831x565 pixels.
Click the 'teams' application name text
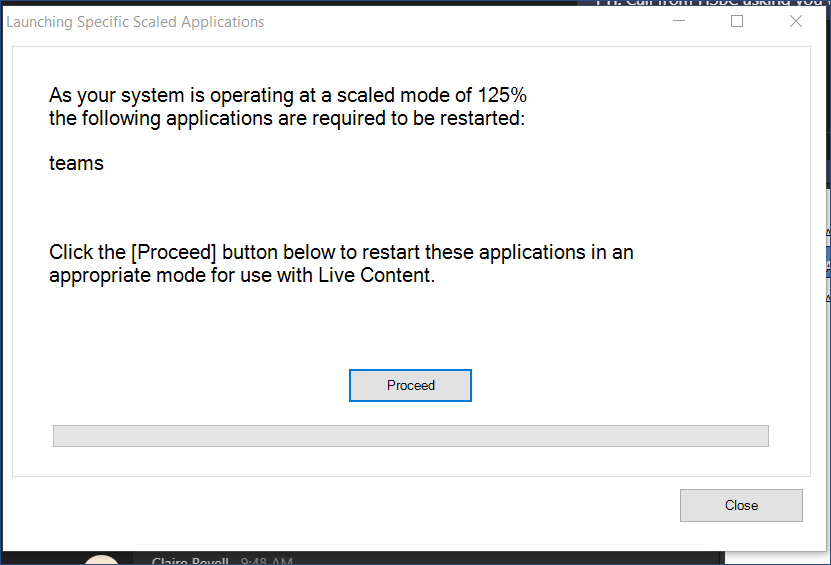point(76,163)
